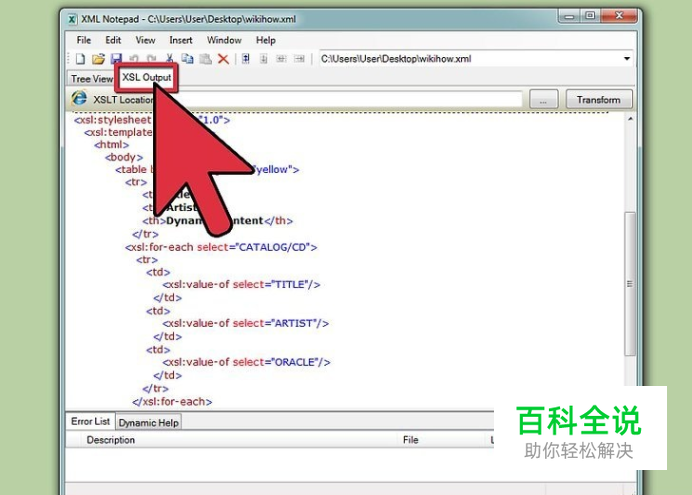Click the output pane scroll-up arrow
The image size is (692, 495).
[630, 119]
